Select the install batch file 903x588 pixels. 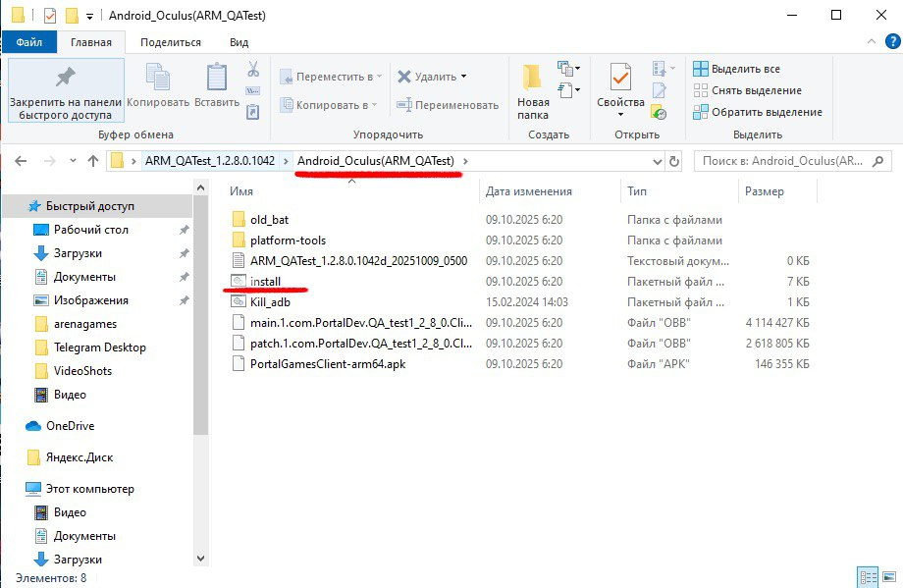(265, 282)
